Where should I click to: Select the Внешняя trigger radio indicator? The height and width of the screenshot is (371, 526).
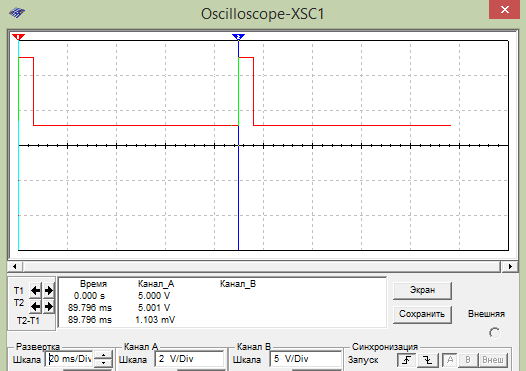click(x=494, y=333)
